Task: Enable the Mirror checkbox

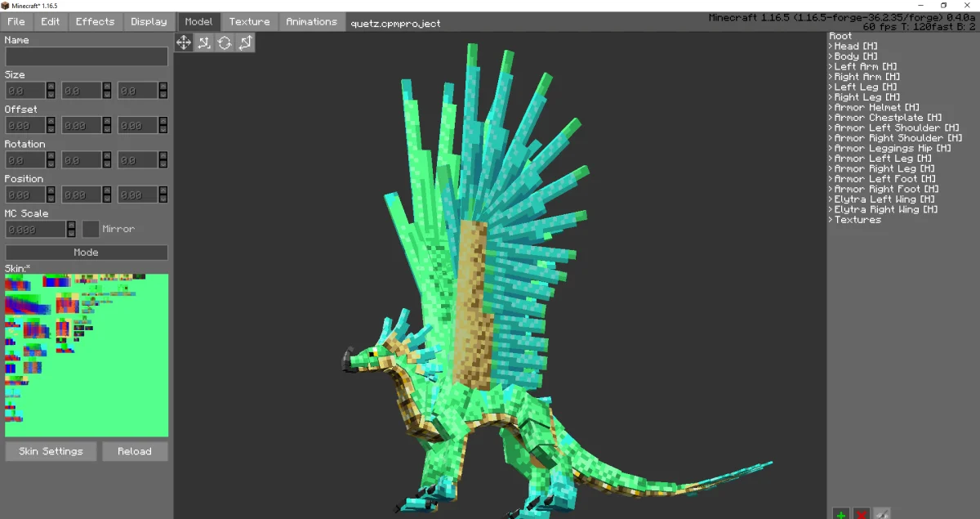Action: click(x=91, y=229)
